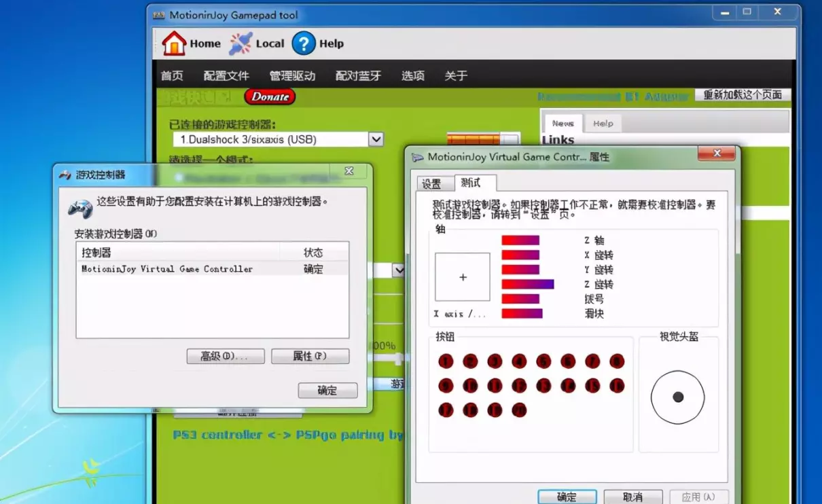Click the Y 旋转 axis bar
The image size is (822, 504).
520,270
